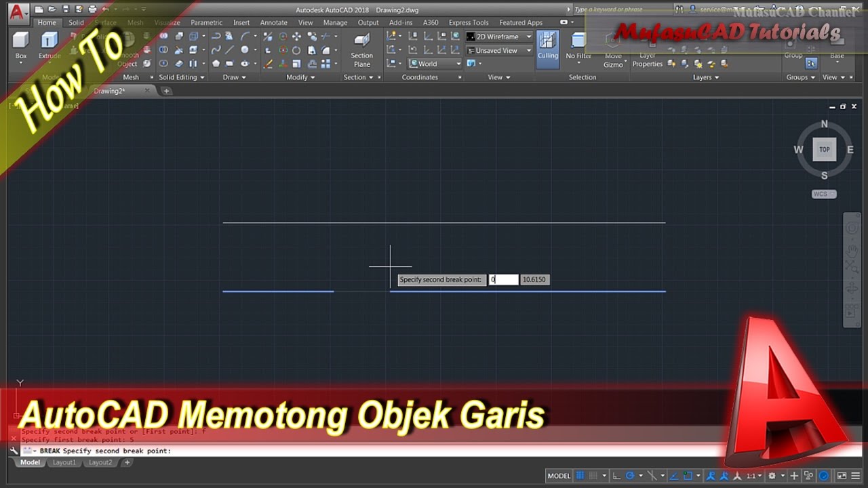Toggle the Culling selection button
The height and width of the screenshot is (488, 868).
coord(547,49)
